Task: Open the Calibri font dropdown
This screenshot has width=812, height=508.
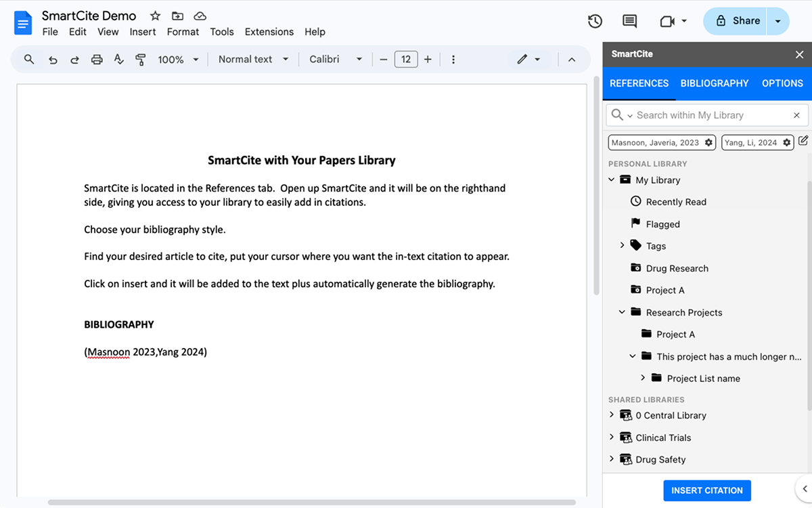Action: pos(336,60)
